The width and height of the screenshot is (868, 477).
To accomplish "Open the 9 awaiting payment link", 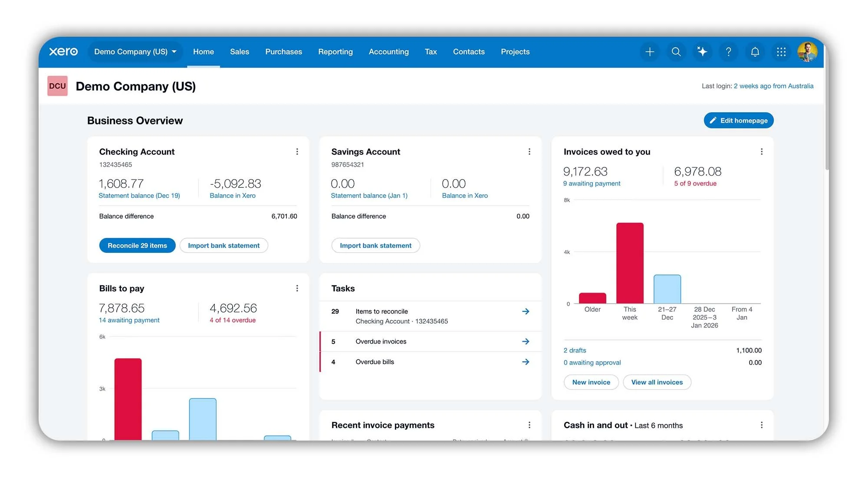I will tap(592, 183).
